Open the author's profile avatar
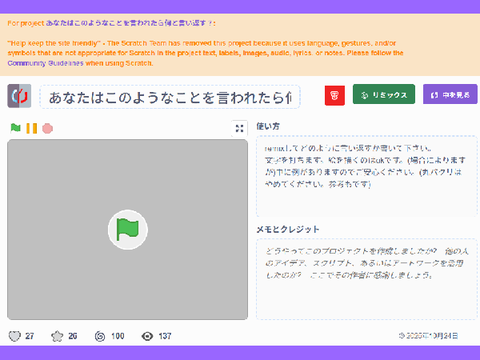This screenshot has height=360, width=480. 19,96
